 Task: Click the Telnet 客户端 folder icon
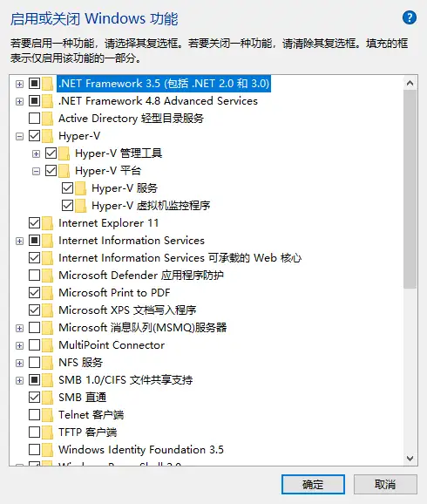48,415
